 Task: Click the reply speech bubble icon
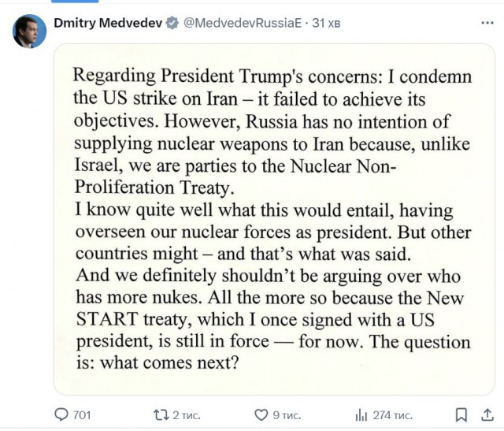[x=61, y=414]
